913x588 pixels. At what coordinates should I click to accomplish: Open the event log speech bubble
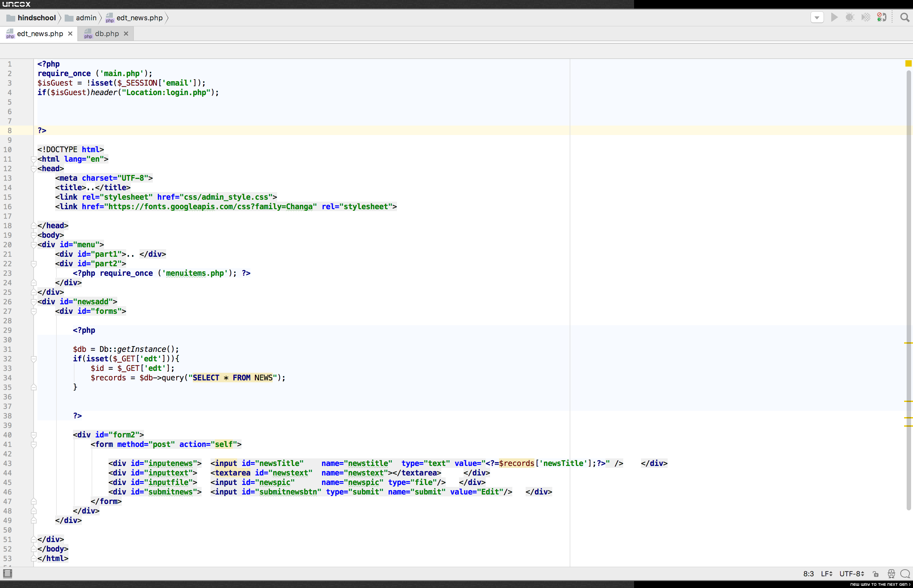click(905, 574)
